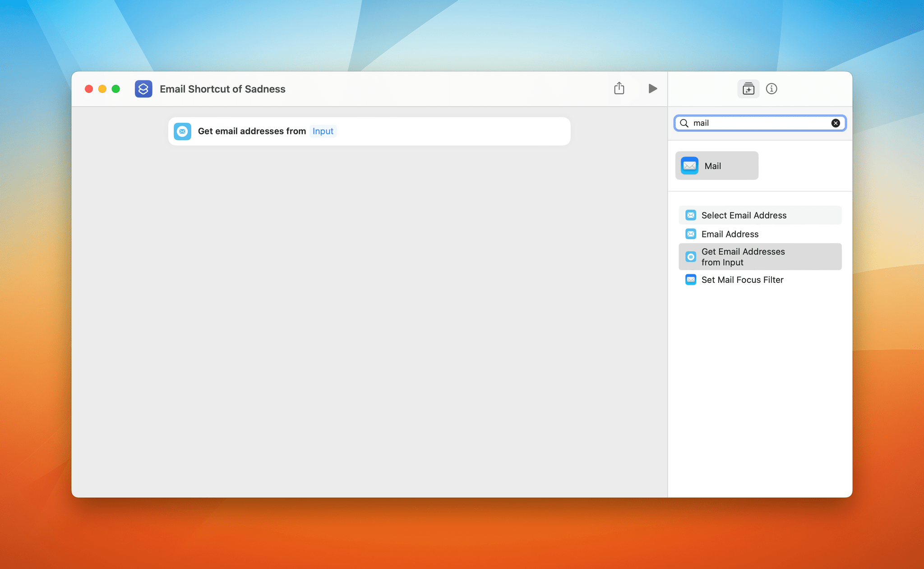
Task: Click the Select Email Address row icon
Action: (691, 215)
